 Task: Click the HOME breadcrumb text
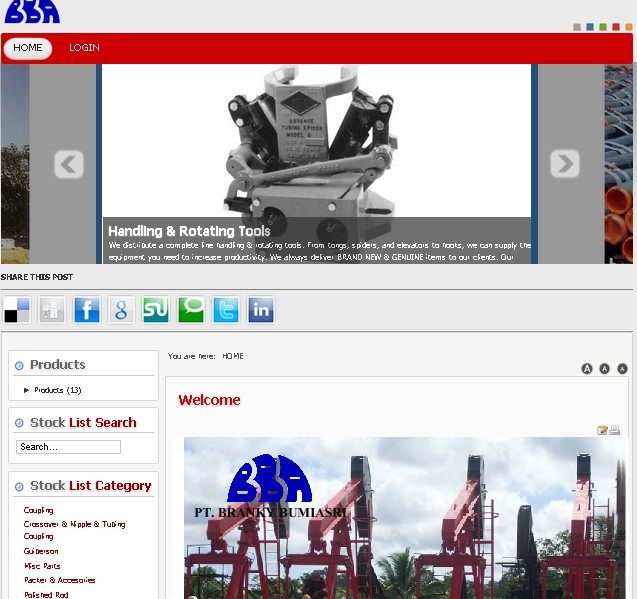tap(233, 356)
